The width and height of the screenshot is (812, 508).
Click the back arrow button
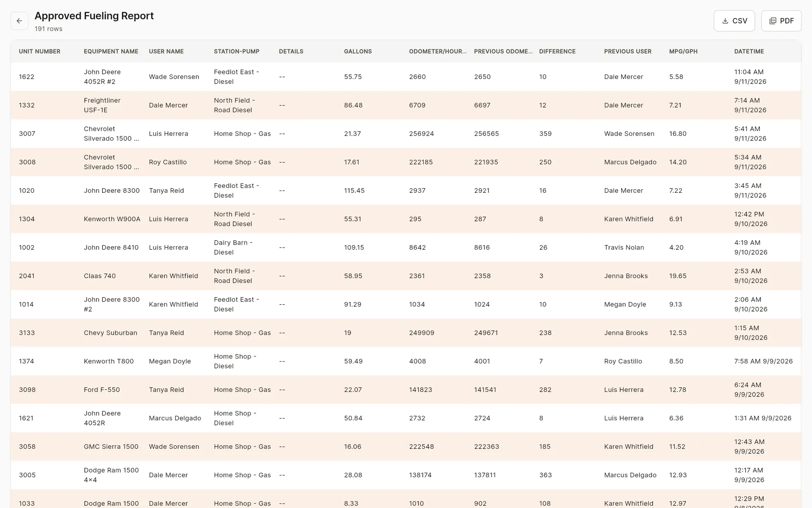pos(19,21)
